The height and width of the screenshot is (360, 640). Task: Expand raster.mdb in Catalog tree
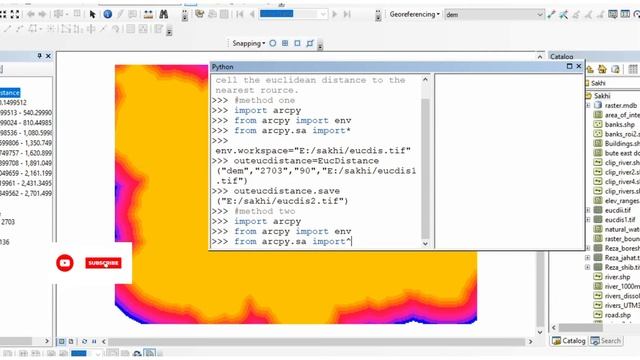588,105
